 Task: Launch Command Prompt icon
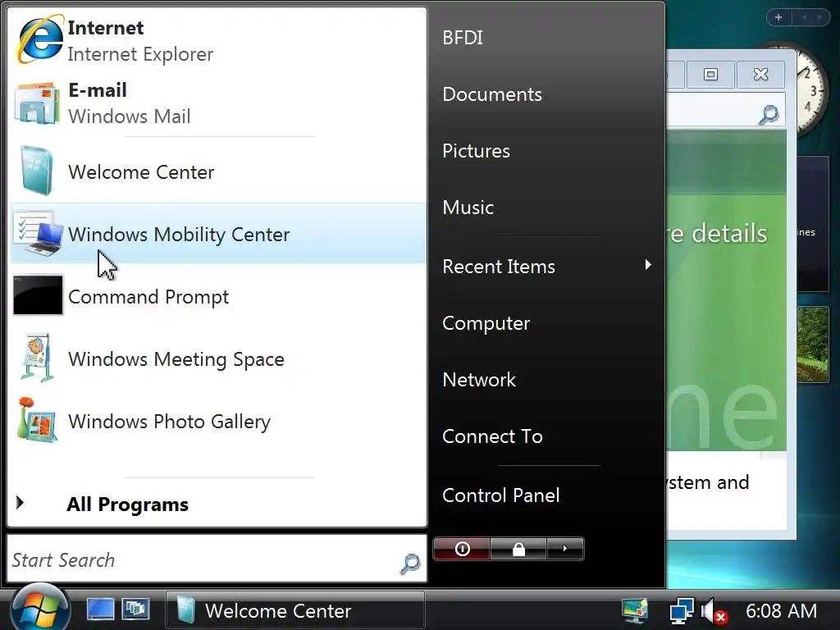point(38,295)
